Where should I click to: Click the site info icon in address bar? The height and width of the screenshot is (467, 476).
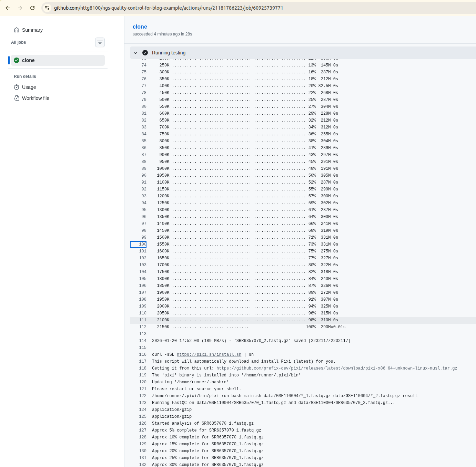[47, 8]
